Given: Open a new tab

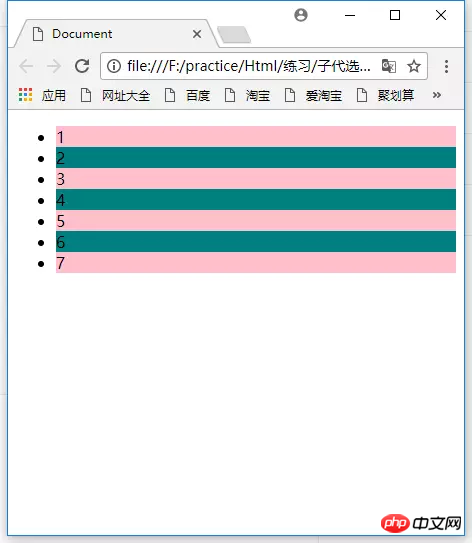Looking at the screenshot, I should [234, 35].
